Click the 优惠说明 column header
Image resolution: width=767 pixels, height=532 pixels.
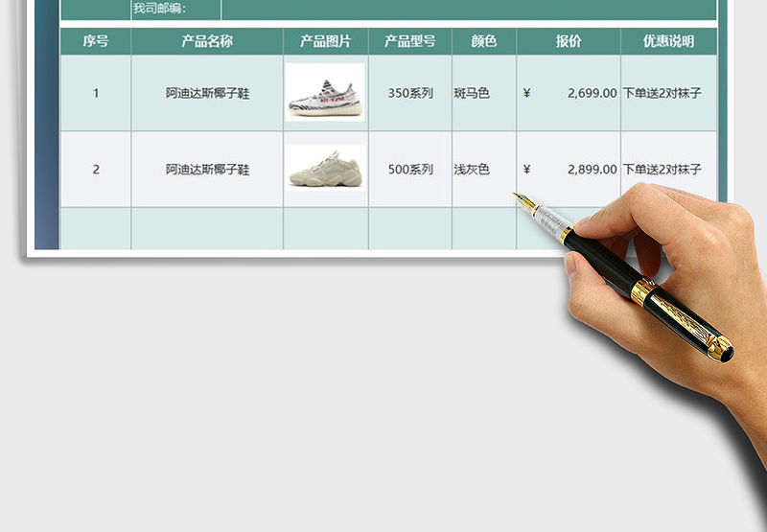click(668, 41)
